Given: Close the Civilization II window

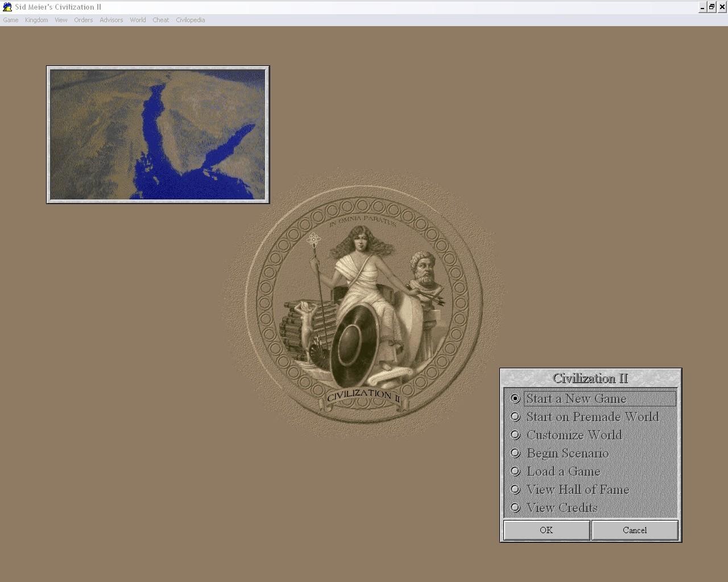Looking at the screenshot, I should tap(721, 7).
